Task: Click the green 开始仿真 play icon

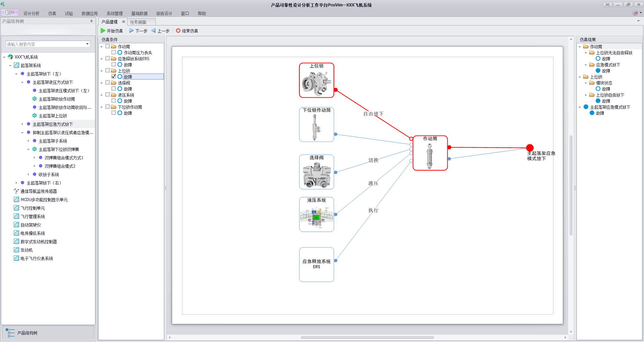Action: click(103, 31)
